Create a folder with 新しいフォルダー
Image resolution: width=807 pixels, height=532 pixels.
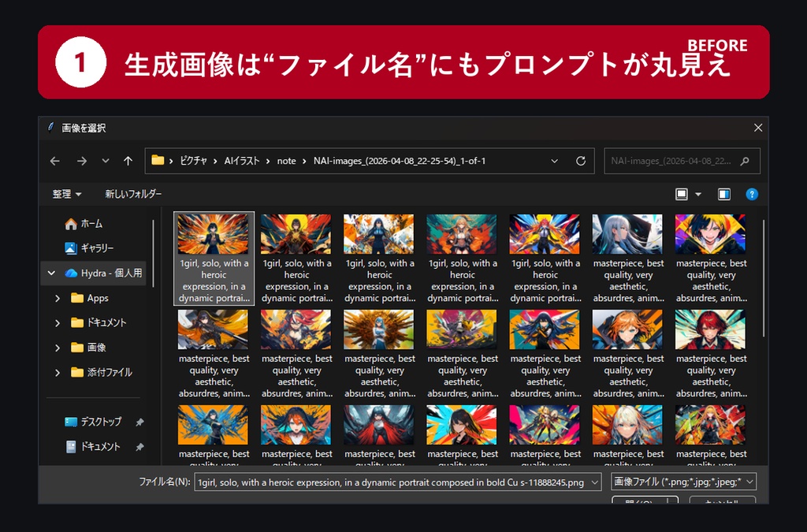133,194
